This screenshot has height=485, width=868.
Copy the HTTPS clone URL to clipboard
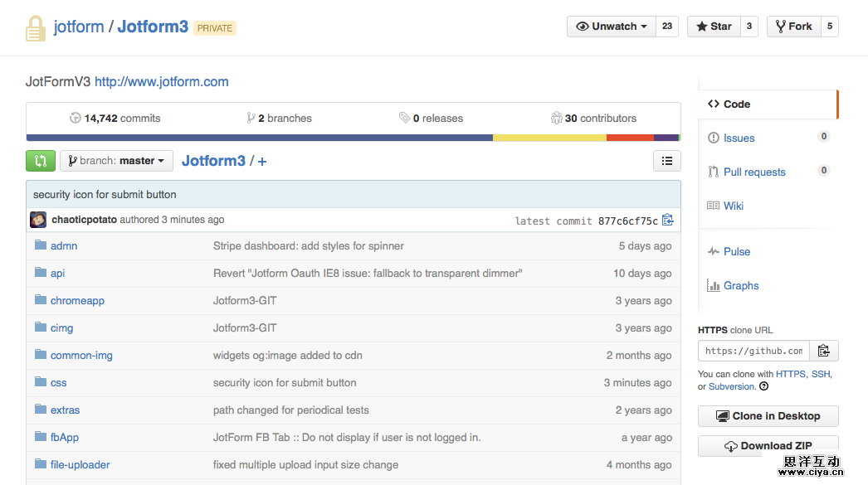coord(823,351)
